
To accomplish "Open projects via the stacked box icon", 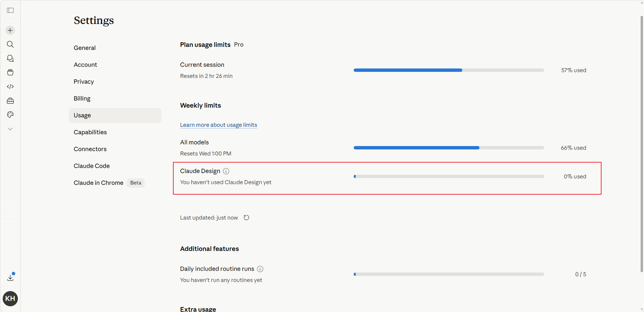I will [10, 73].
